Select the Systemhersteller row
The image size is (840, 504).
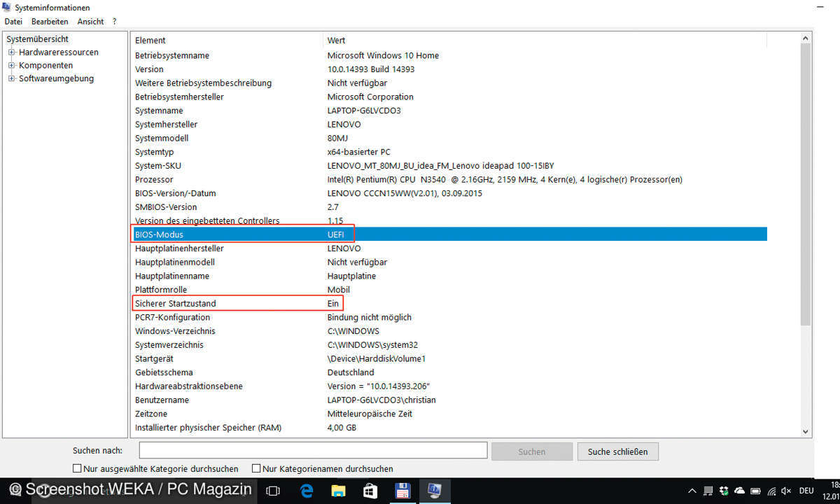(449, 124)
